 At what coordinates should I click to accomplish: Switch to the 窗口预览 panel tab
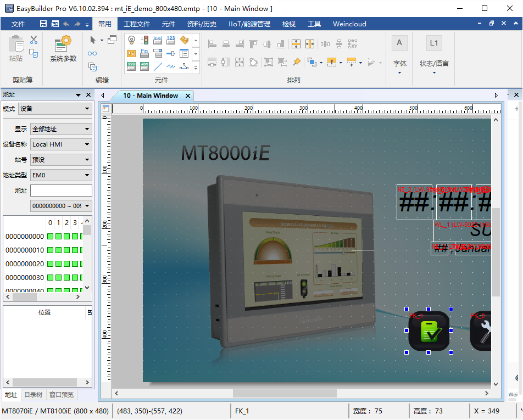62,395
